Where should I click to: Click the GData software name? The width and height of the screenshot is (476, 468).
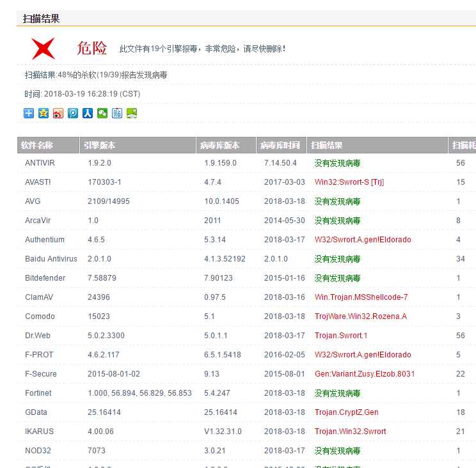tap(36, 412)
